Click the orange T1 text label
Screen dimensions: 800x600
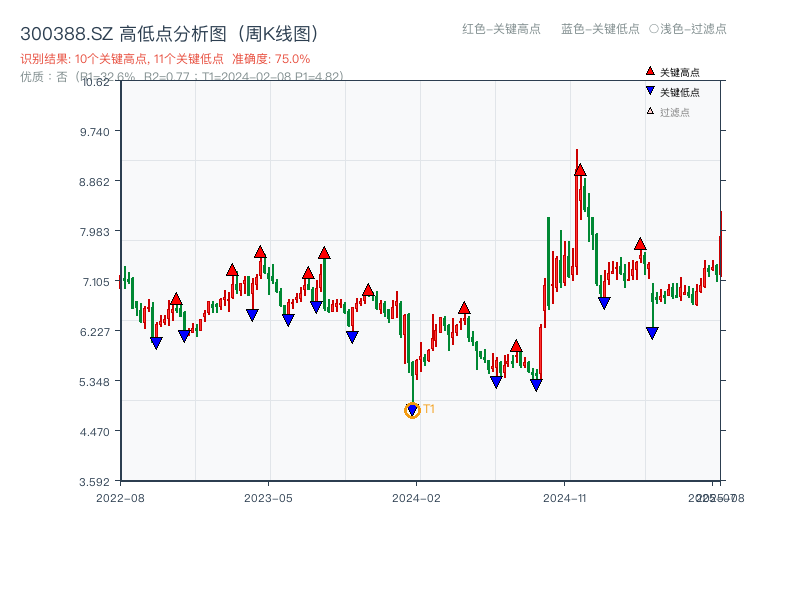429,410
